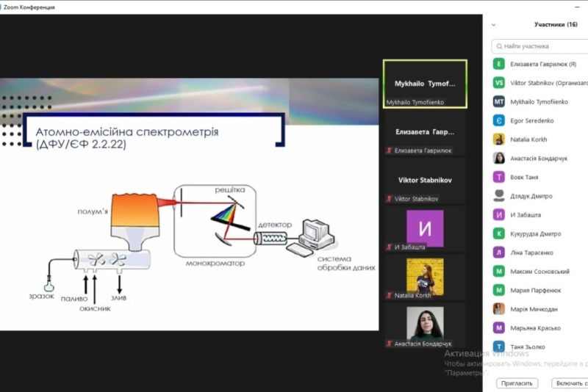Click name Ліна Тарасенко in list
The image size is (588, 392).
[x=531, y=253]
